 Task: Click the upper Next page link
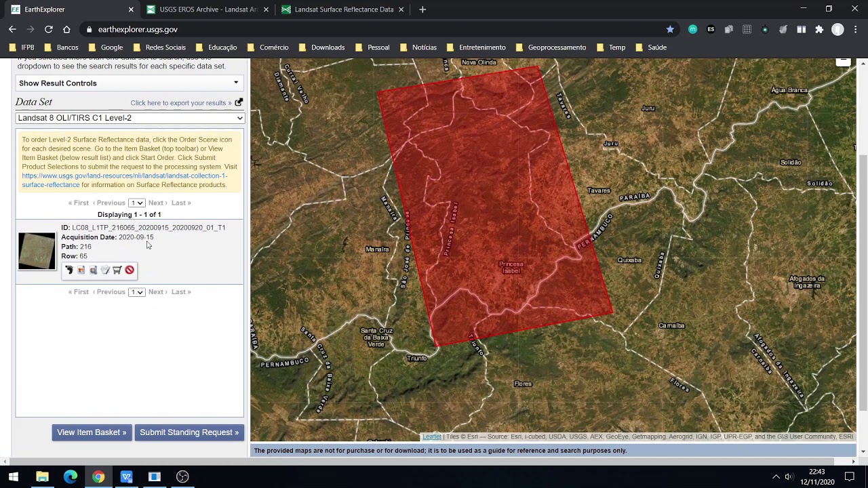pyautogui.click(x=157, y=203)
